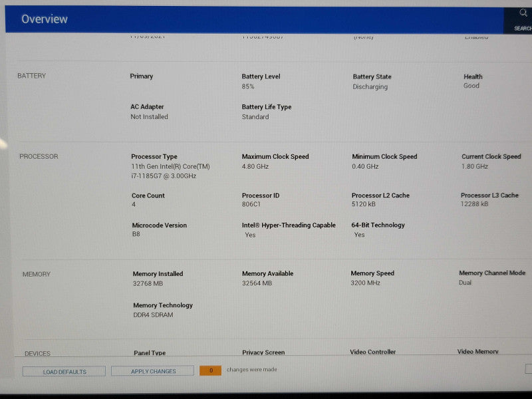Click the Memory Technology label
532x399 pixels.
click(163, 305)
